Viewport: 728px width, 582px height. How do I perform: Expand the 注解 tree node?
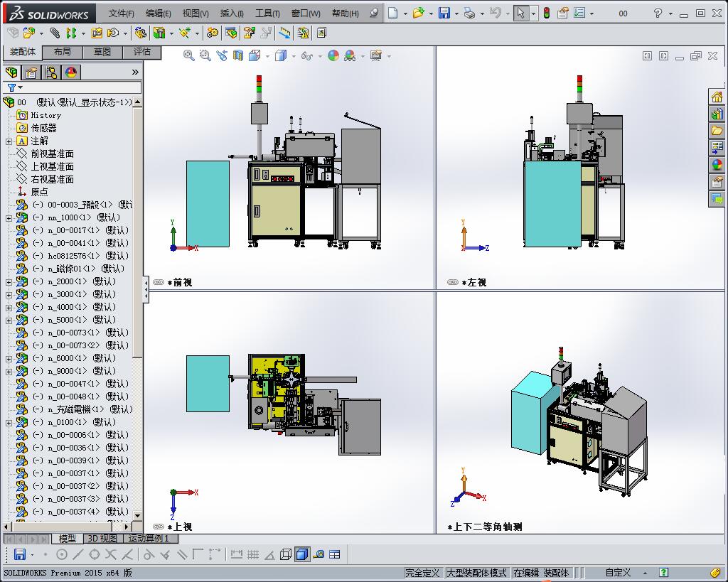(x=9, y=141)
